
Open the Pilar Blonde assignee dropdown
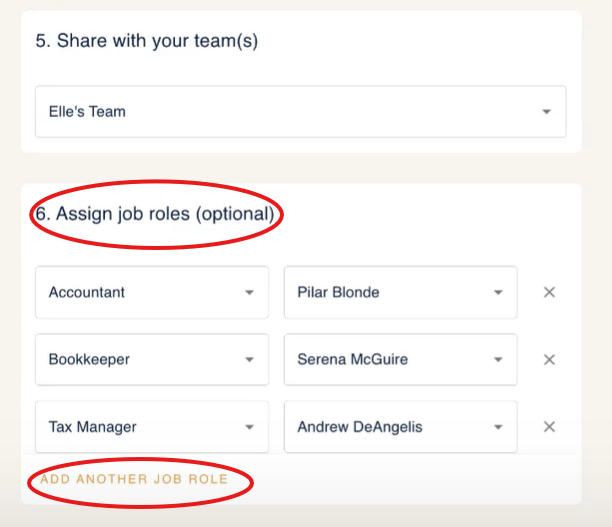[401, 292]
